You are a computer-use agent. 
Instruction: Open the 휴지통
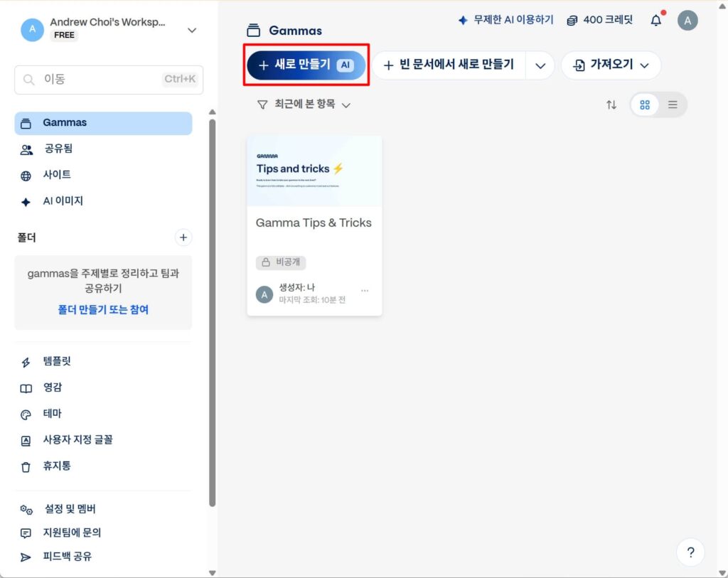(56, 466)
